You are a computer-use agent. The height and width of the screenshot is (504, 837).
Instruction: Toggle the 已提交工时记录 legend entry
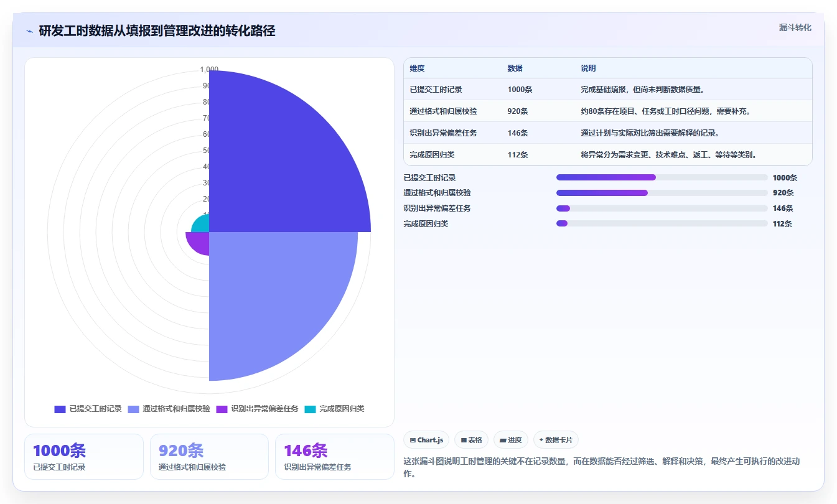click(x=88, y=409)
